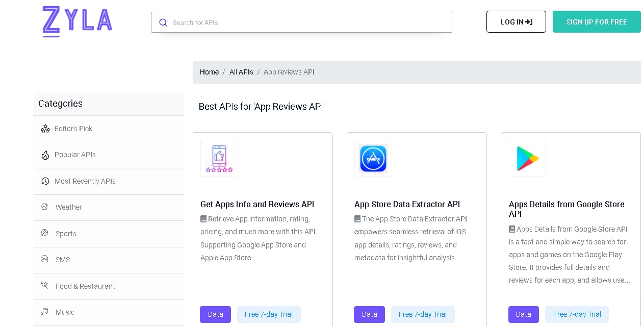
Task: Click the App reviews API breadcrumb text
Action: coord(289,72)
